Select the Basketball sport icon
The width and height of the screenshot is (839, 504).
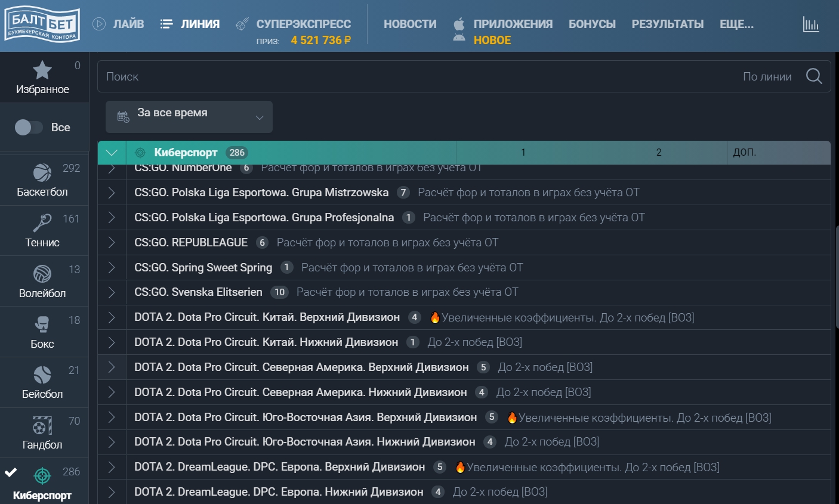pyautogui.click(x=42, y=173)
